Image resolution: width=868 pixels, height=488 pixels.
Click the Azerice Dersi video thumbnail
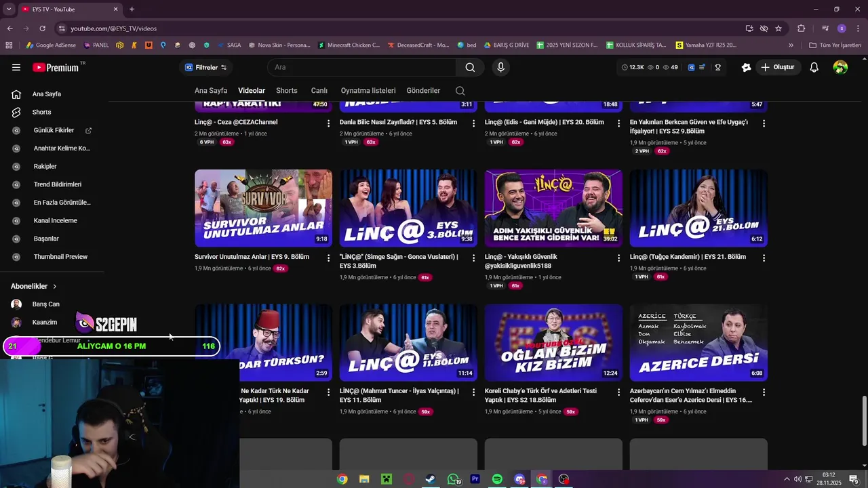[x=698, y=342]
